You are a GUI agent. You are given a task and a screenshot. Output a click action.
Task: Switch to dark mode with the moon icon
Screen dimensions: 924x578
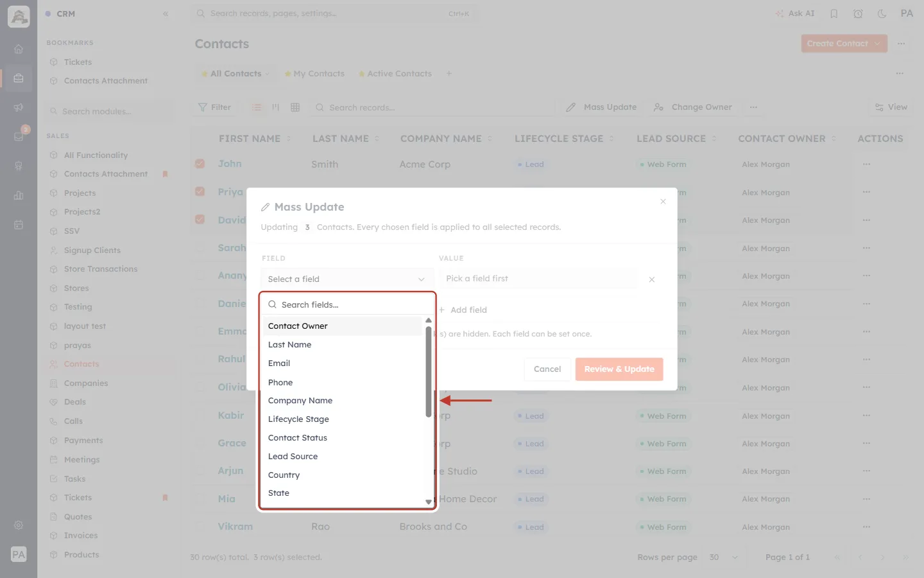(882, 13)
